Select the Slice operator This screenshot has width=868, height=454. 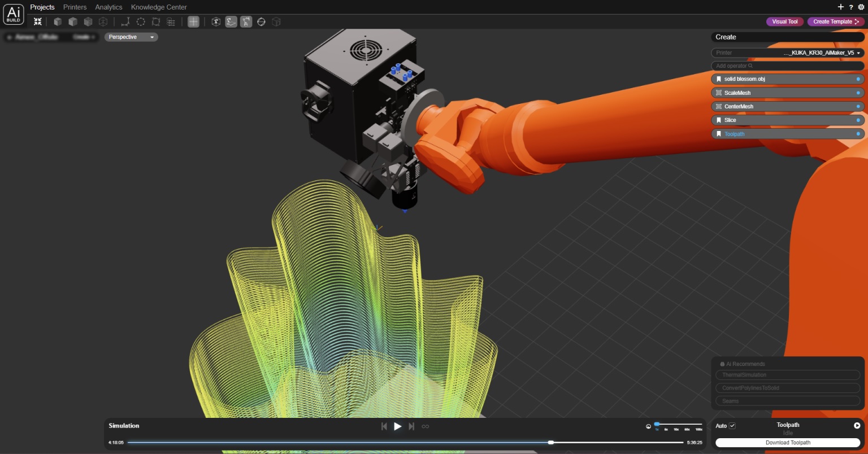[788, 120]
